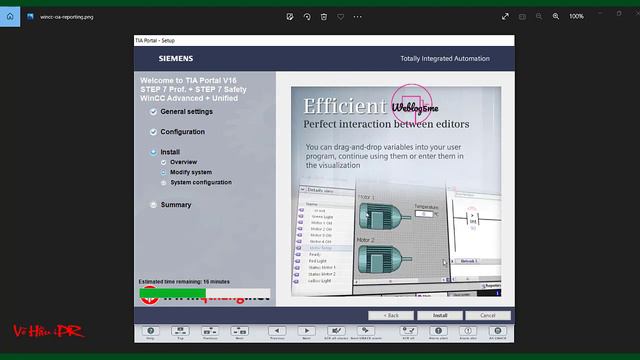Click the muted-speaker acknowledge icon in bottom toolbar

[x=336, y=331]
